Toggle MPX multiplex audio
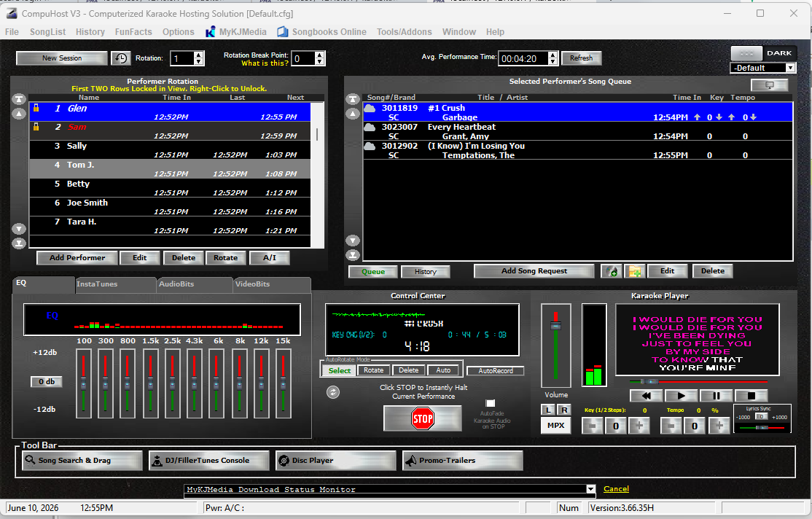 [x=555, y=425]
